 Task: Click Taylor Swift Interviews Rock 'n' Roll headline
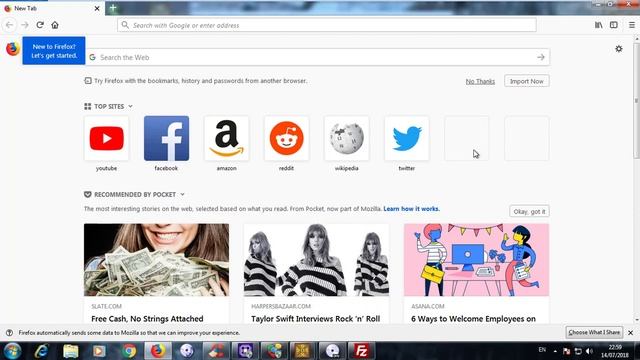[316, 319]
